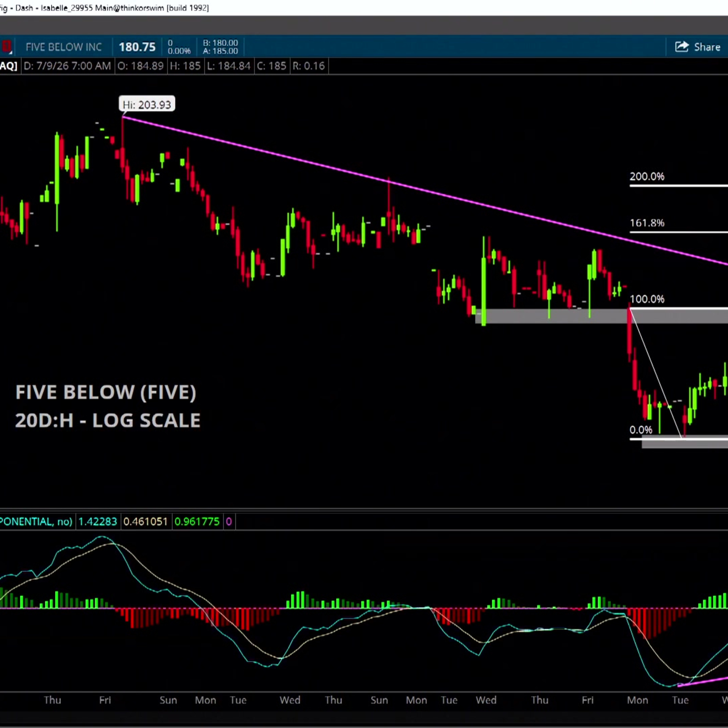
Task: Click the FIVE BELOW (FIVE) chart note
Action: 106,392
